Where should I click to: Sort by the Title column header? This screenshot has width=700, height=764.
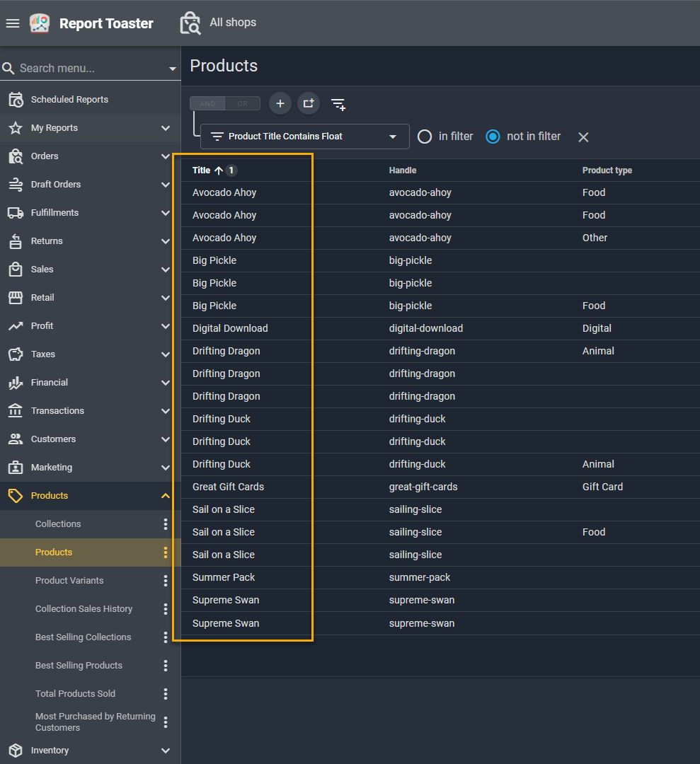point(202,170)
